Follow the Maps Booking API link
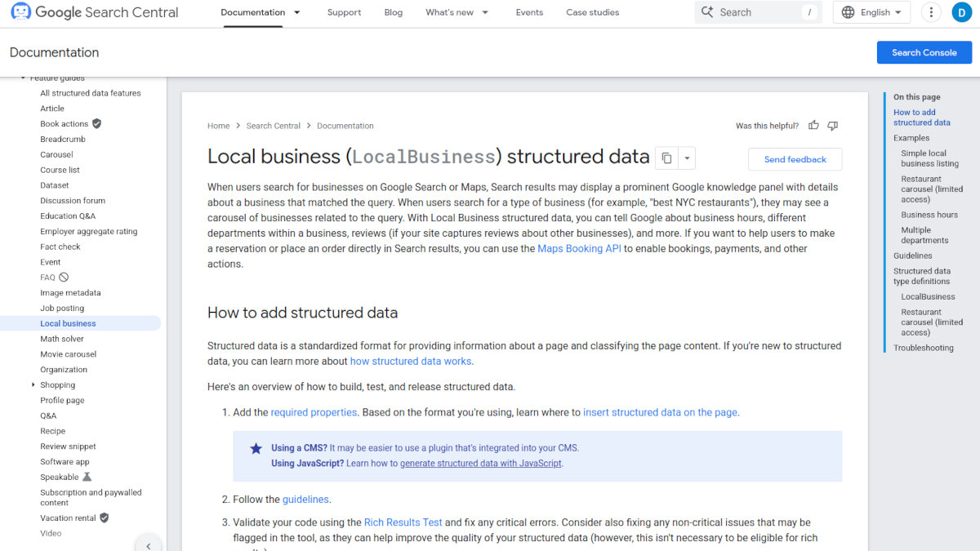This screenshot has width=980, height=551. [579, 248]
